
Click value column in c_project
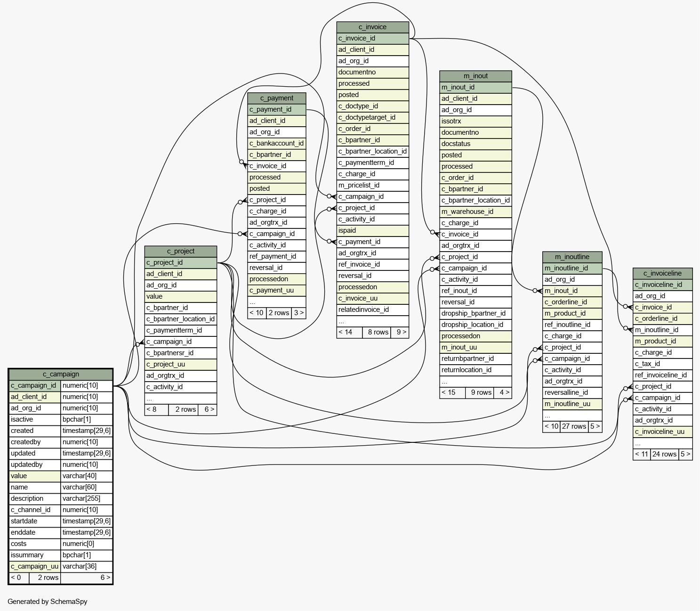(181, 296)
